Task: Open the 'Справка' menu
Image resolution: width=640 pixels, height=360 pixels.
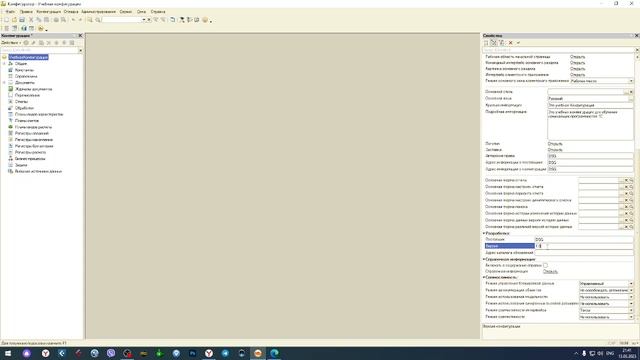Action: (x=158, y=11)
